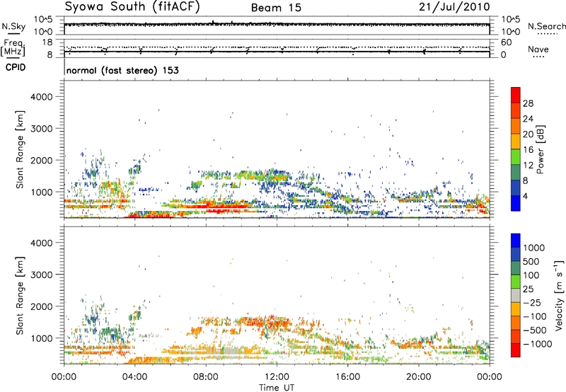Click the red top segment of Power colorbar
566x392 pixels.
click(x=516, y=95)
